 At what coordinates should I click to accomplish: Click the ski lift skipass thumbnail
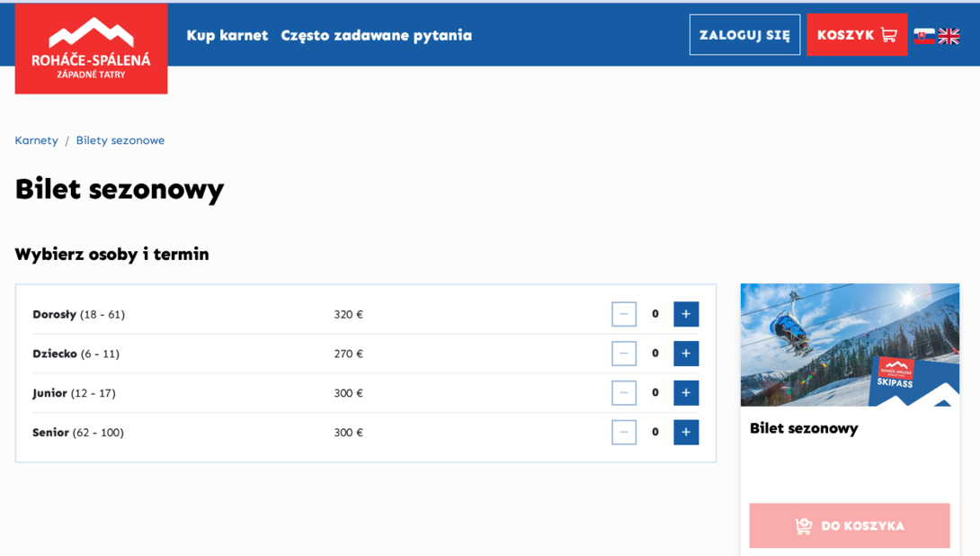pyautogui.click(x=850, y=345)
